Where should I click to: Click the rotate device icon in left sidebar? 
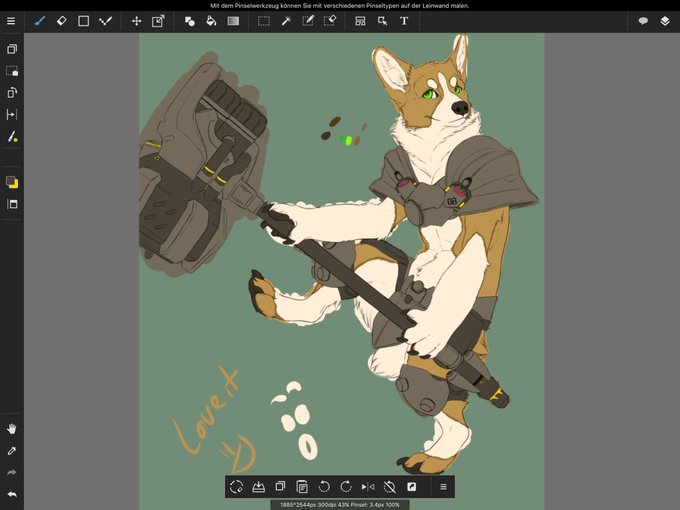tap(12, 92)
